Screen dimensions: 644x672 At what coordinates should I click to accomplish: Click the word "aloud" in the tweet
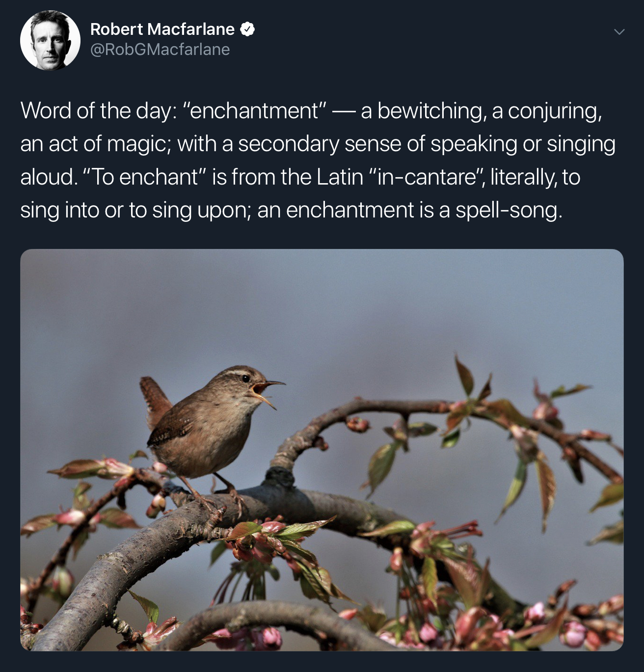pyautogui.click(x=48, y=177)
